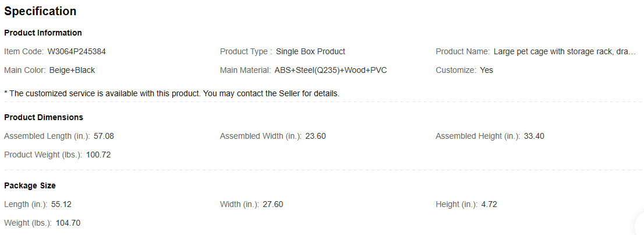
Task: Click the partially visible round button at the corner
Action: pyautogui.click(x=639, y=226)
